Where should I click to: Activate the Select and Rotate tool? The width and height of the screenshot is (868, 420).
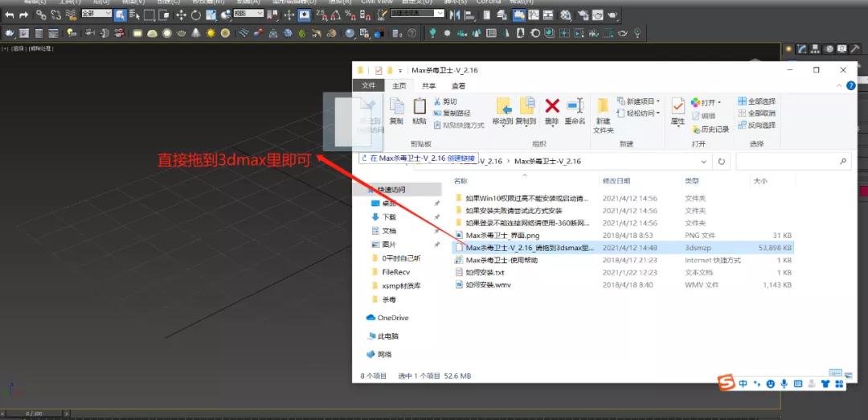[196, 15]
